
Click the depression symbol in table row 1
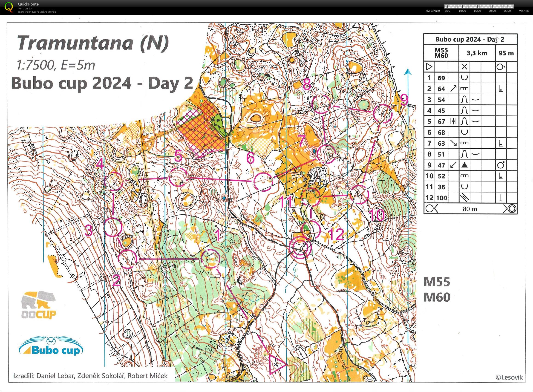[x=464, y=78]
